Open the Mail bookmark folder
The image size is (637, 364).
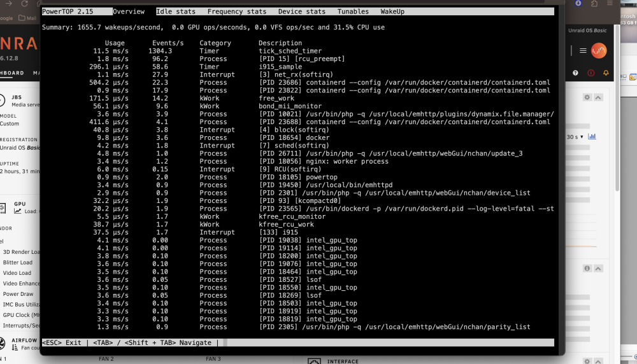(27, 18)
